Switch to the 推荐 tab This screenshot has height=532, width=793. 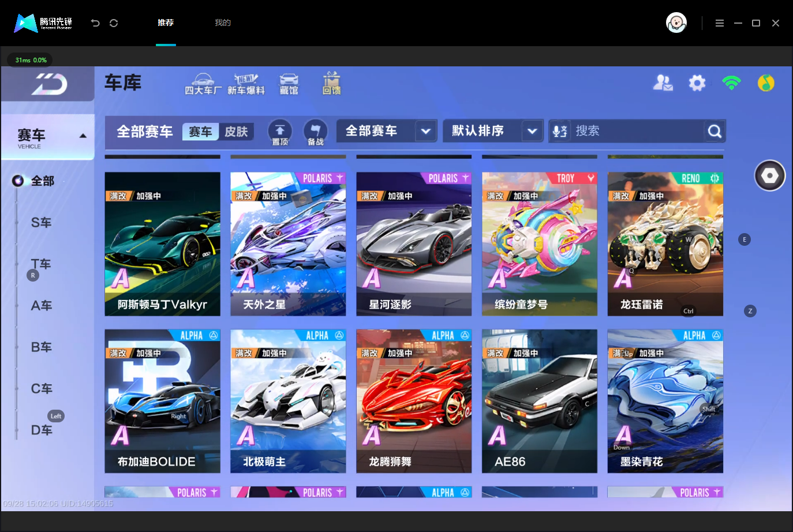pyautogui.click(x=166, y=23)
